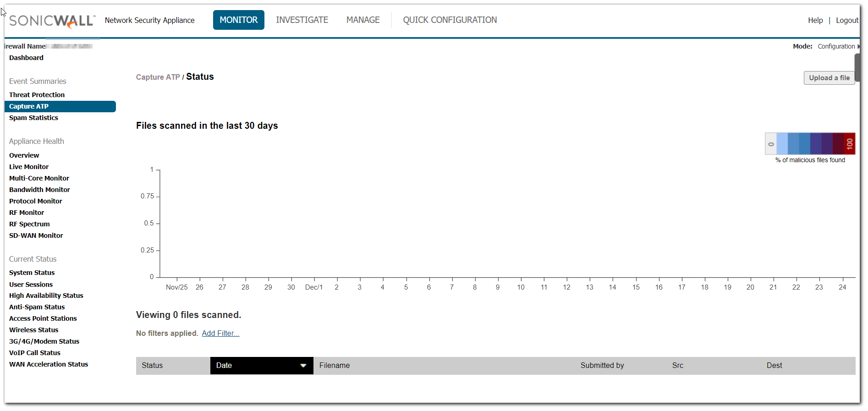The image size is (868, 411).
Task: Expand the Configuration mode arrow
Action: pyautogui.click(x=858, y=46)
